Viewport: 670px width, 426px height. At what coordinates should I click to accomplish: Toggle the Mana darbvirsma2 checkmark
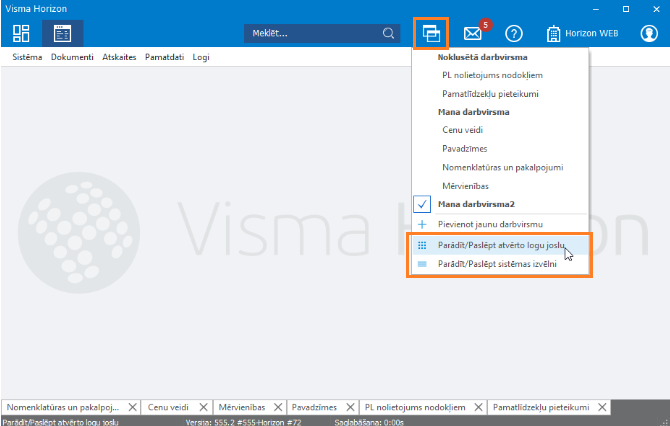(422, 204)
